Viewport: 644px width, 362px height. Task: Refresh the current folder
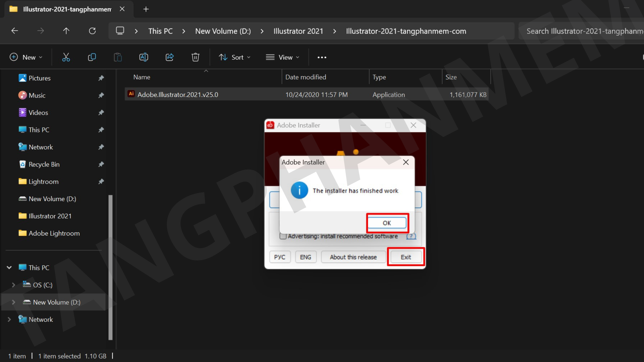point(92,31)
